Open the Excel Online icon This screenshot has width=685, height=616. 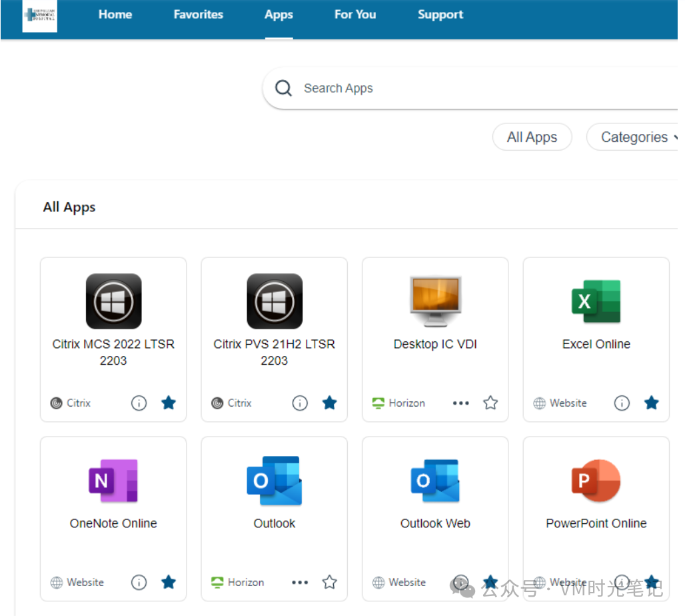[x=596, y=301]
